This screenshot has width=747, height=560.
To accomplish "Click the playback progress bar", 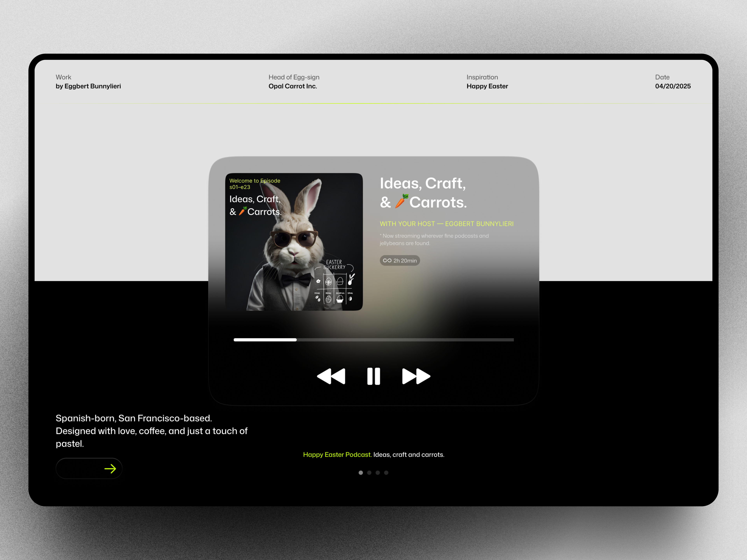I will (373, 340).
